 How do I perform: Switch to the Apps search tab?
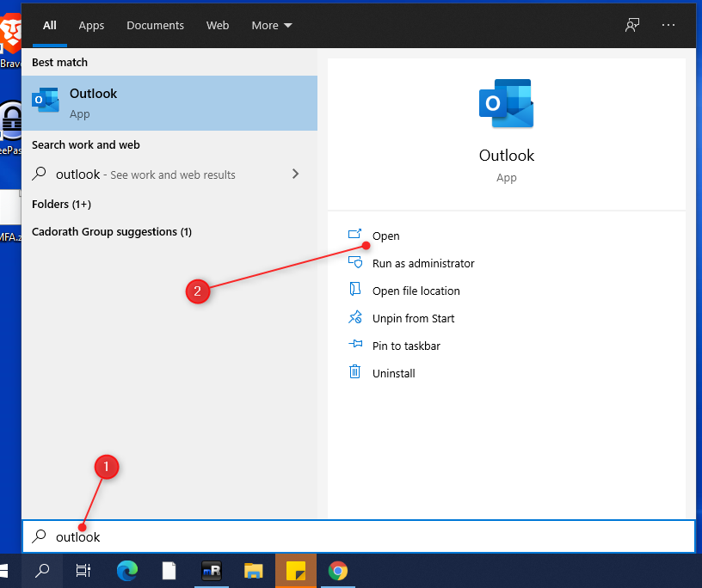pos(91,26)
